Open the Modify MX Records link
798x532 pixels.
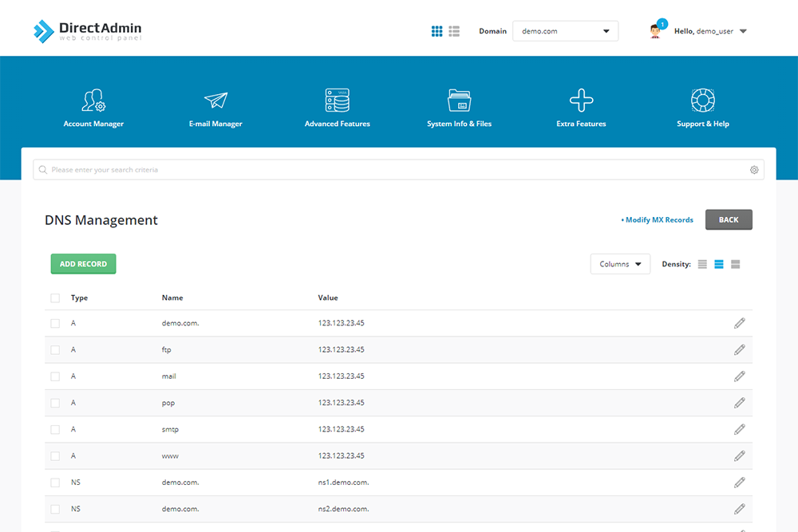point(657,219)
